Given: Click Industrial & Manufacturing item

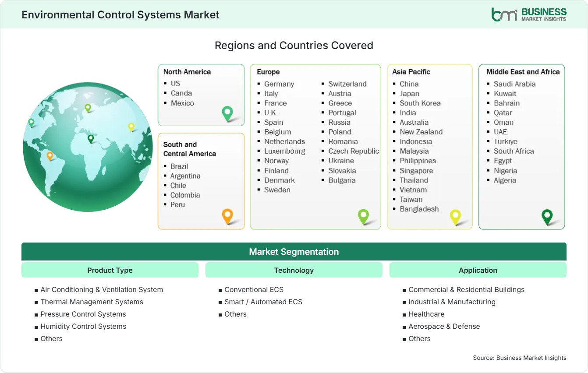Looking at the screenshot, I should click(x=452, y=302).
